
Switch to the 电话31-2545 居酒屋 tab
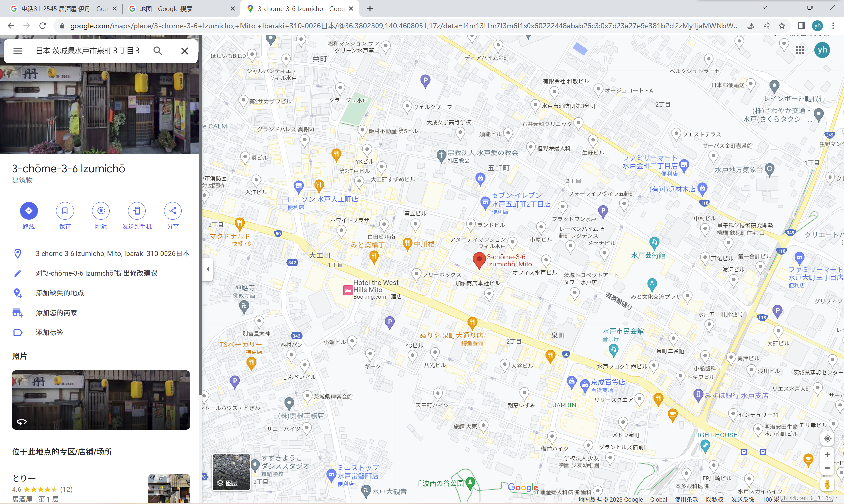(x=64, y=9)
